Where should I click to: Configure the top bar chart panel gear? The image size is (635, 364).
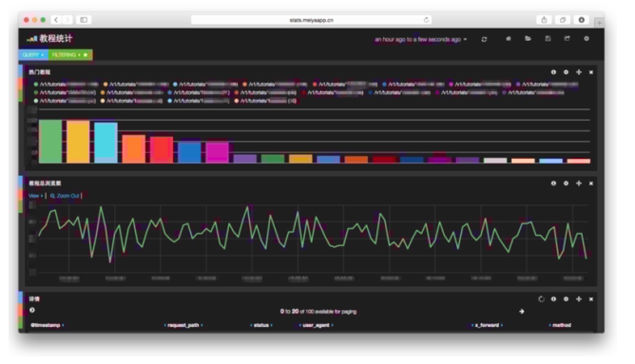566,72
